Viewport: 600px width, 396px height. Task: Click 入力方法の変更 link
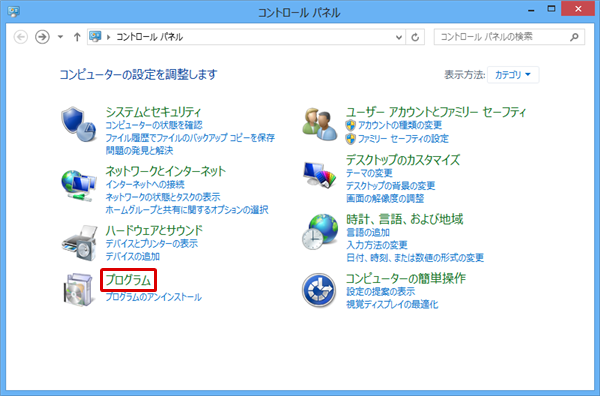(x=377, y=245)
